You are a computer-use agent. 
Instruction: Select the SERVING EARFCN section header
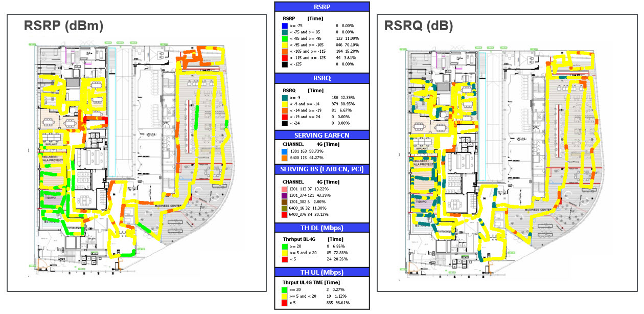point(321,135)
